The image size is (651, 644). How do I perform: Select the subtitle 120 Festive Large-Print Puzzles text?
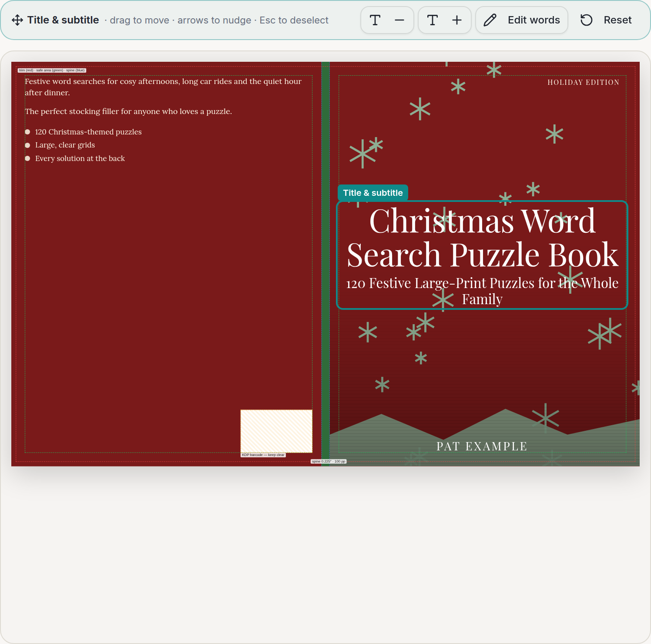coord(482,291)
